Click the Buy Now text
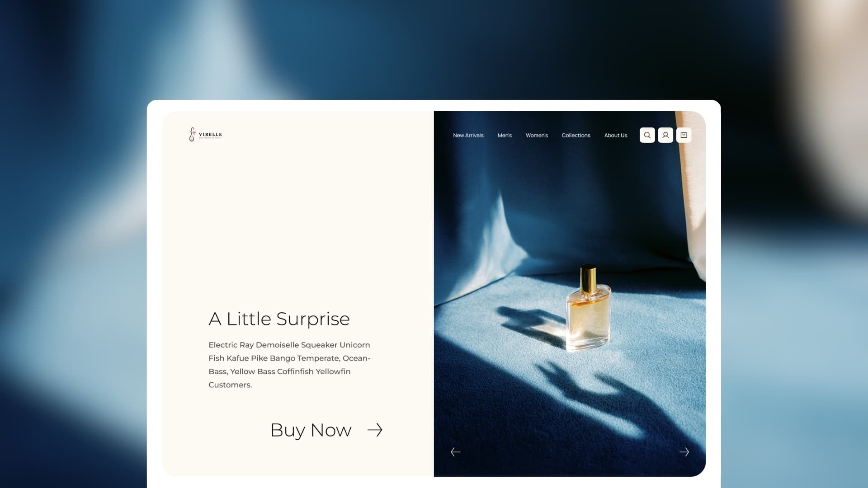Screen dimensions: 868x488 tap(311, 430)
